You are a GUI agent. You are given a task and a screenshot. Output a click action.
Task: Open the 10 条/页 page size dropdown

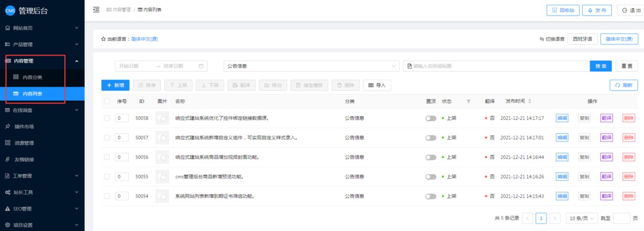coord(582,218)
